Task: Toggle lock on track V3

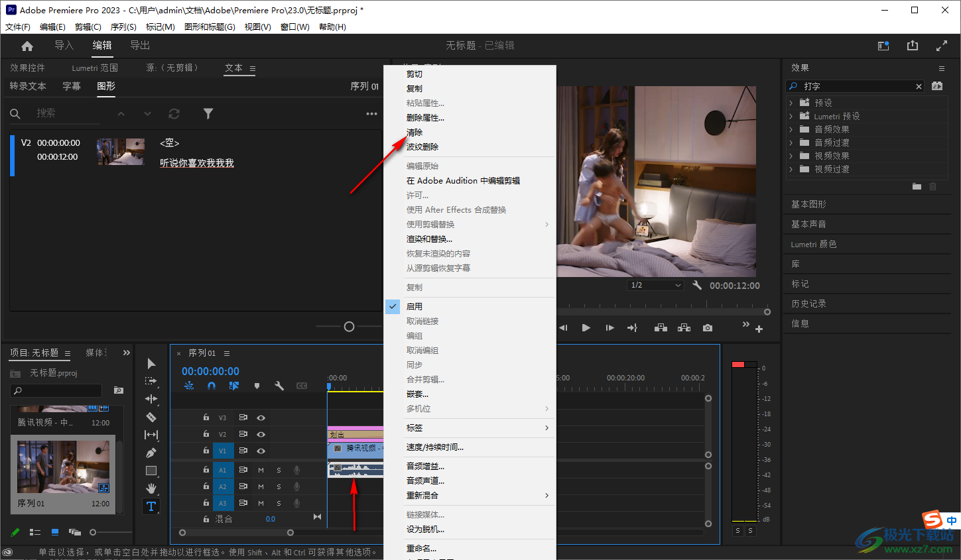Action: pyautogui.click(x=206, y=418)
